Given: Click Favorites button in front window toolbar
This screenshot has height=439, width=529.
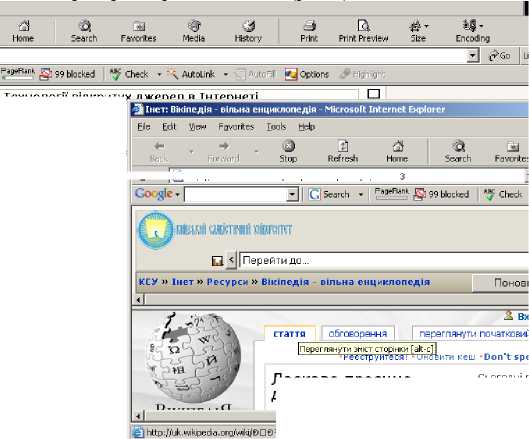Looking at the screenshot, I should (511, 152).
